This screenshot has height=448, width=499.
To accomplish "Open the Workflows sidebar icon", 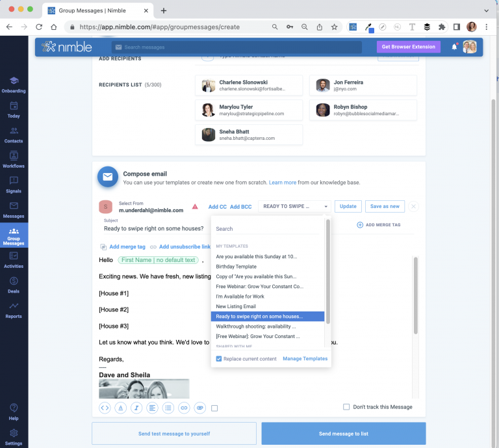I will 14,159.
